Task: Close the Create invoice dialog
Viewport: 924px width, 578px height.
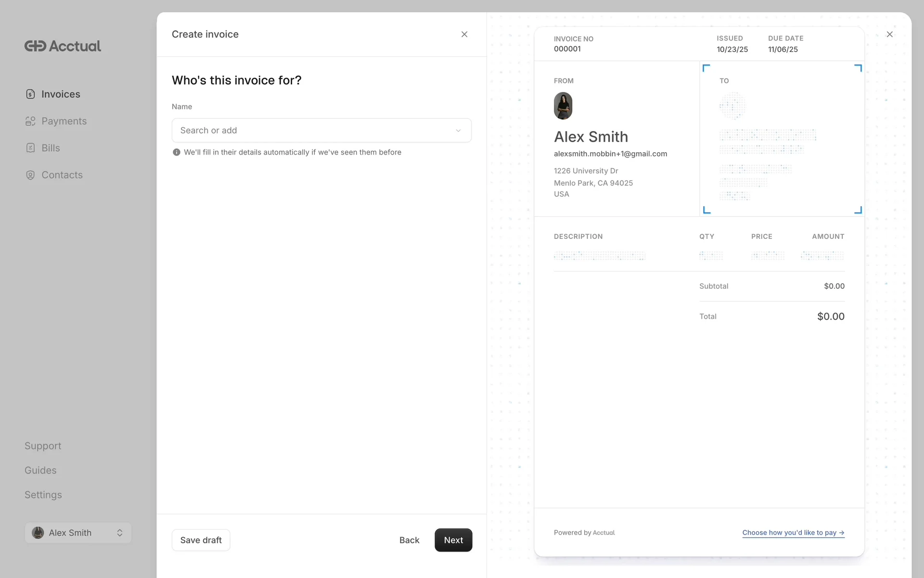Action: coord(464,34)
